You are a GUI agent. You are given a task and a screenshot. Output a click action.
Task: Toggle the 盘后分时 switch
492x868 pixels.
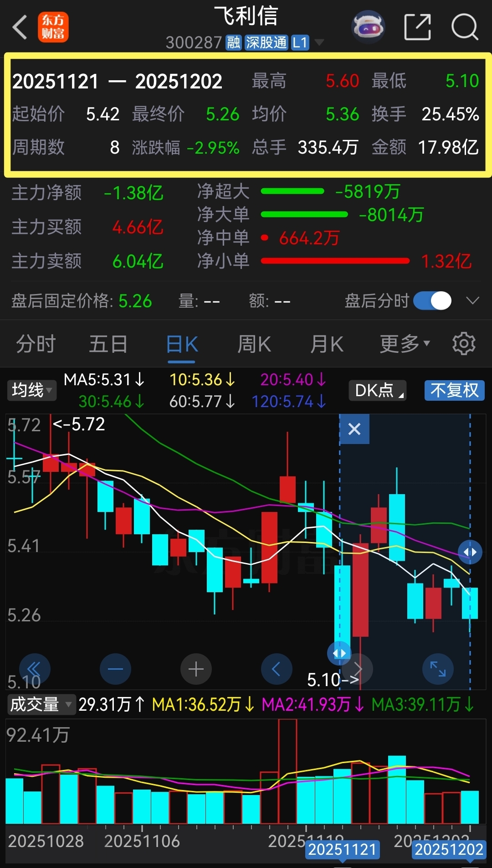pos(432,301)
